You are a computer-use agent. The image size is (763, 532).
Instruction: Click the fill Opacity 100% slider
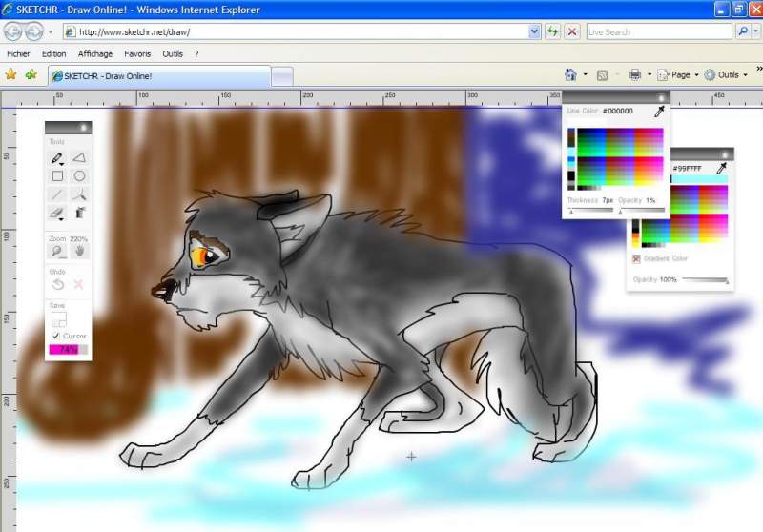coord(706,279)
